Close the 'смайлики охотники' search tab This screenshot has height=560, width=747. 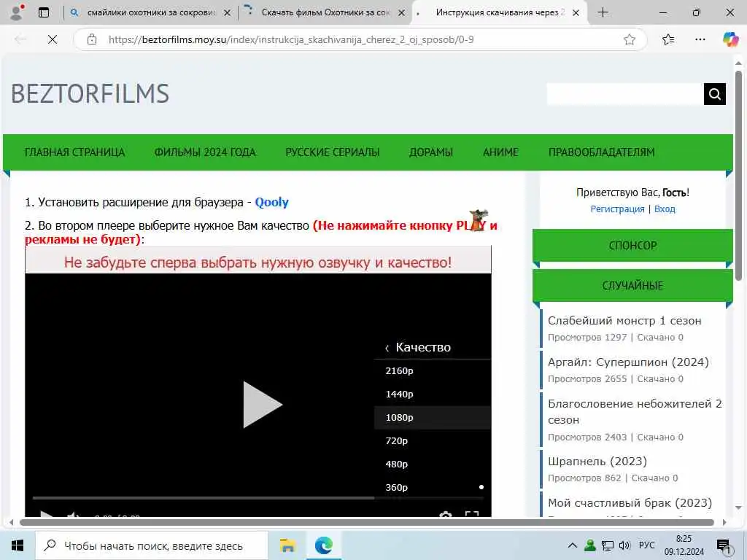228,13
